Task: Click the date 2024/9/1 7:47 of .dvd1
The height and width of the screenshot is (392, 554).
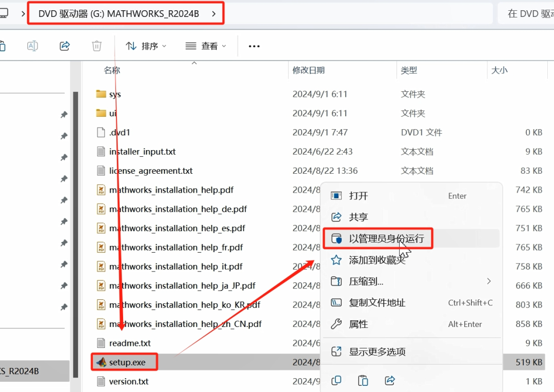Action: 320,132
